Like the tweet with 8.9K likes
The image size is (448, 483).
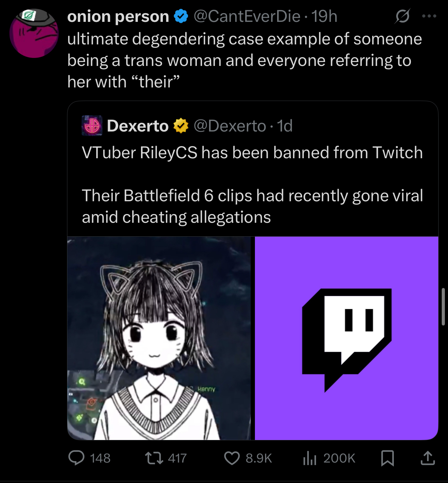248,458
